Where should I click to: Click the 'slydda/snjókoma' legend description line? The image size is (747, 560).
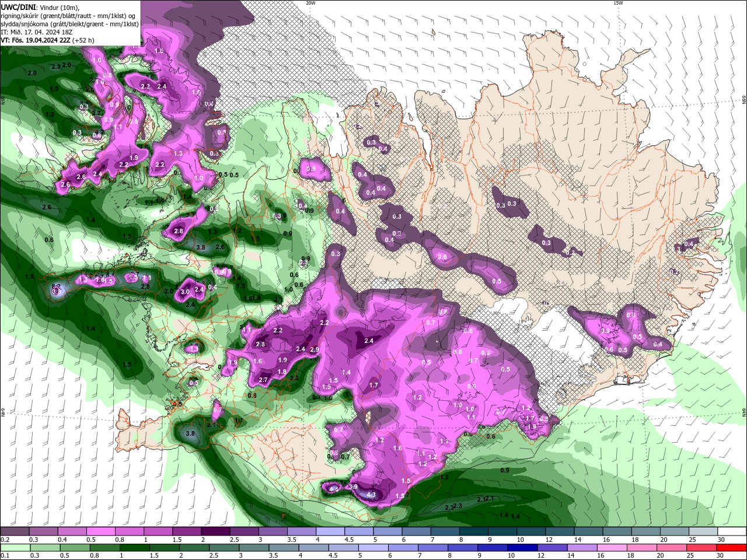coord(69,24)
